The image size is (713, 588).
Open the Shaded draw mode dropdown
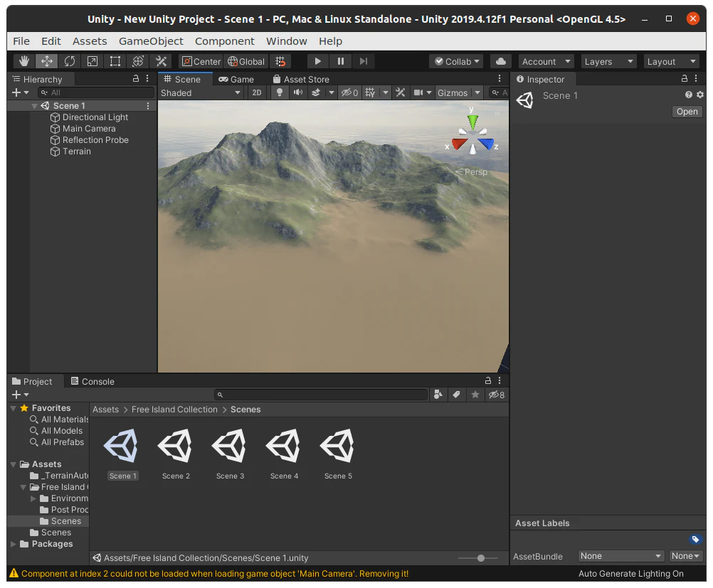tap(201, 92)
